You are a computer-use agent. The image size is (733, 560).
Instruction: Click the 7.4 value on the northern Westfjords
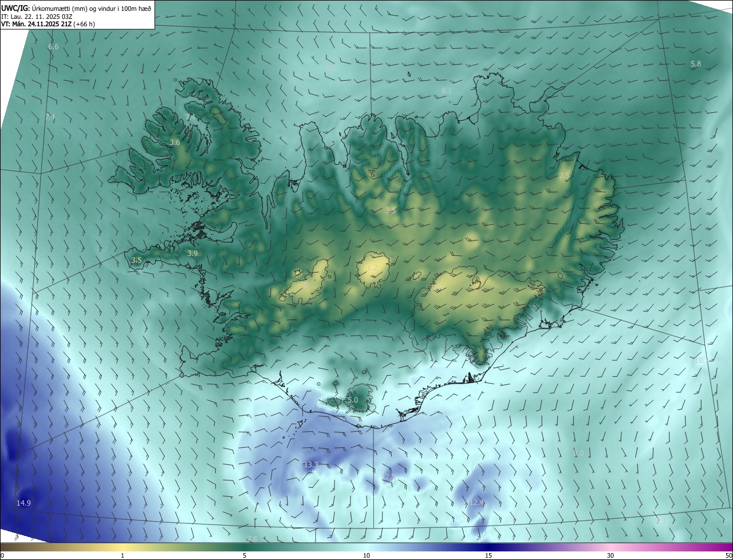(191, 117)
